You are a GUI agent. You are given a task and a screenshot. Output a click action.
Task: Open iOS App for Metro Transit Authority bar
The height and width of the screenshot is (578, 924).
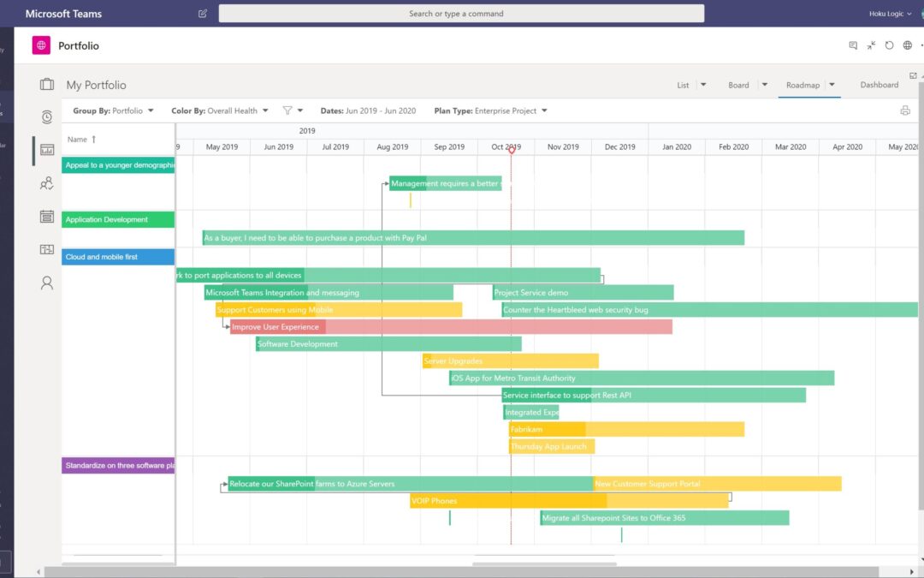click(x=642, y=378)
